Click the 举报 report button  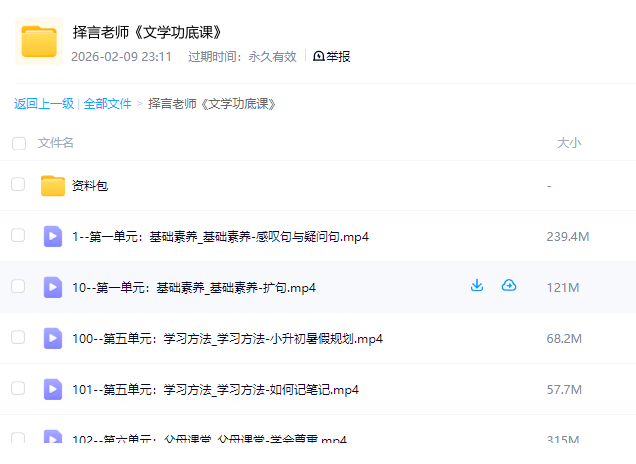pyautogui.click(x=332, y=56)
